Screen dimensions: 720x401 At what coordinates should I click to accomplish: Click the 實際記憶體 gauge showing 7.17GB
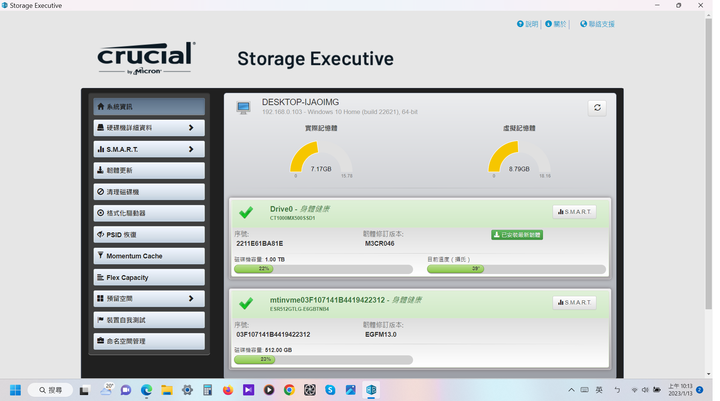[321, 158]
